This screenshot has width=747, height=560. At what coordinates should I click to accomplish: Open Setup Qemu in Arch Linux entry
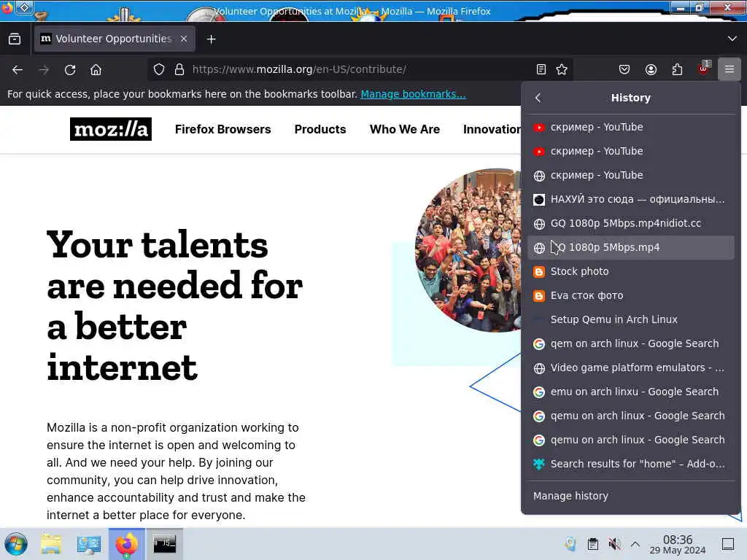pos(631,319)
